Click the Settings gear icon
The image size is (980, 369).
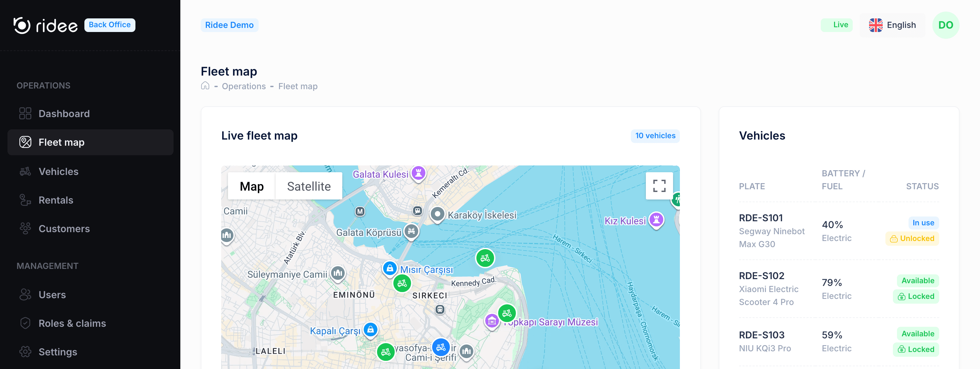click(25, 352)
